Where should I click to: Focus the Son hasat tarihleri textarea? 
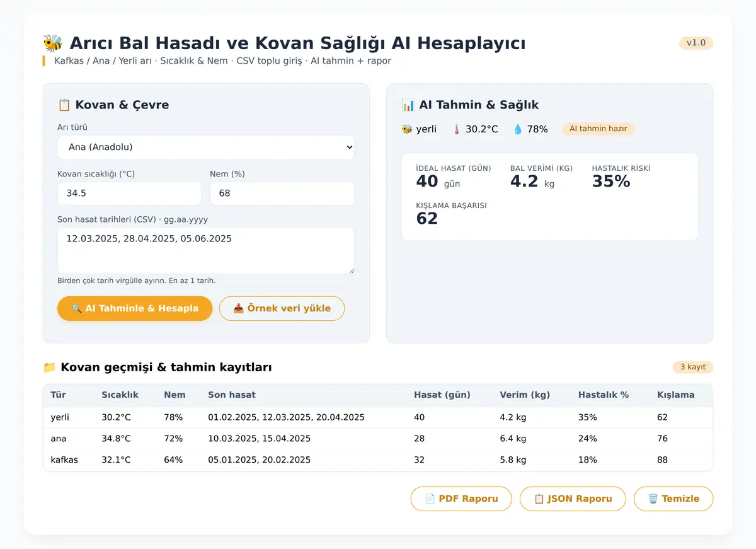coord(206,250)
